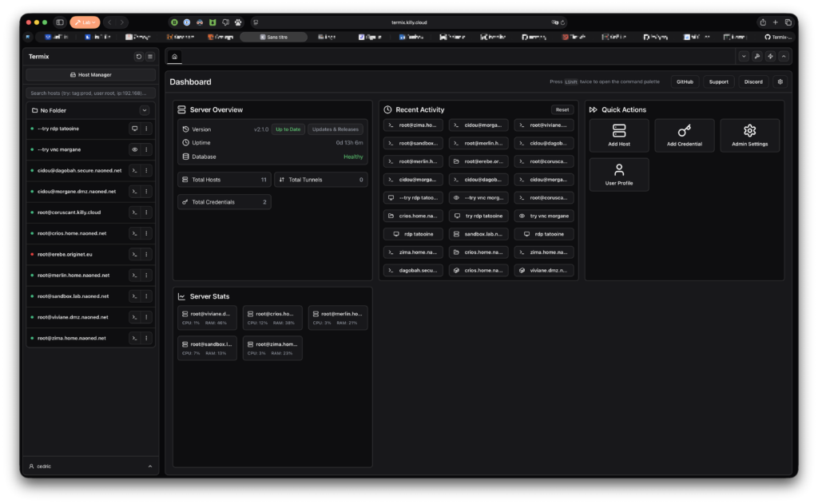Reset the Recent Activity list

[x=562, y=109]
